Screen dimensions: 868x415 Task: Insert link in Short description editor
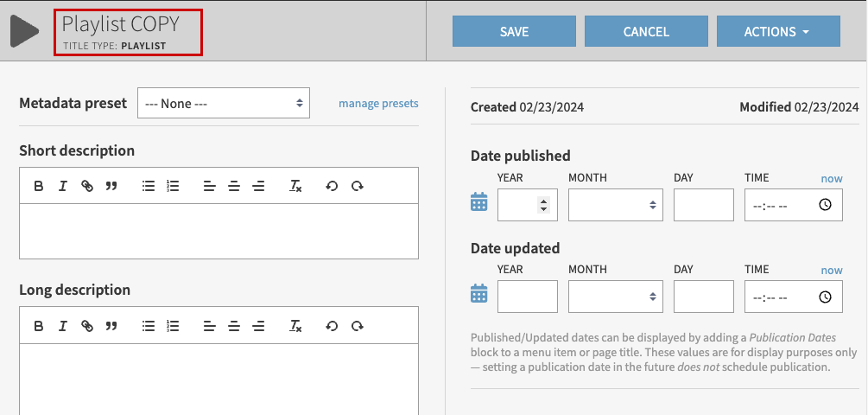coord(87,186)
